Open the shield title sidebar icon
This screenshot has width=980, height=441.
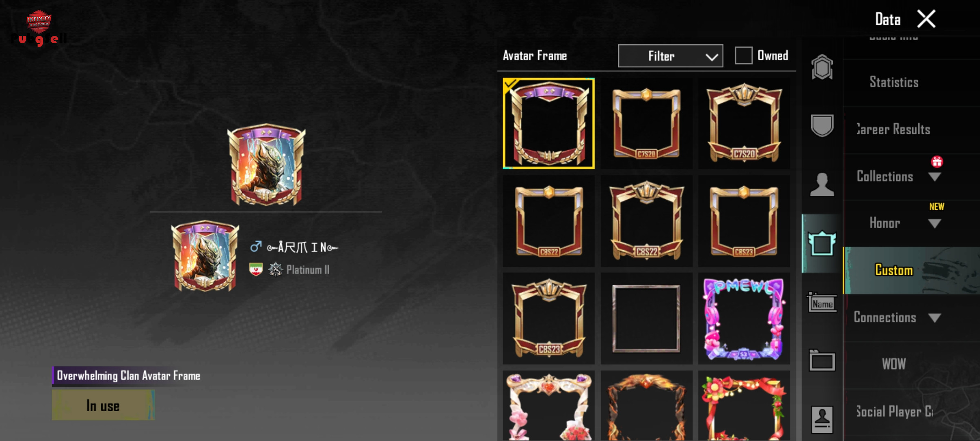point(822,125)
